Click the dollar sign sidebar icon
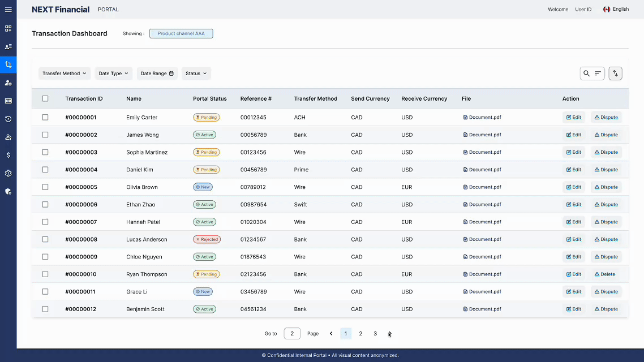Screen dimensions: 644x362 [x=8, y=155]
